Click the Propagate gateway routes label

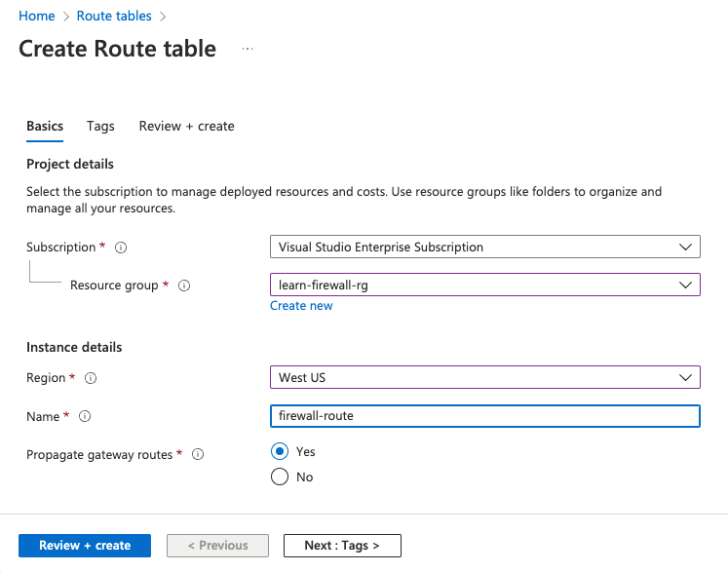click(x=99, y=454)
